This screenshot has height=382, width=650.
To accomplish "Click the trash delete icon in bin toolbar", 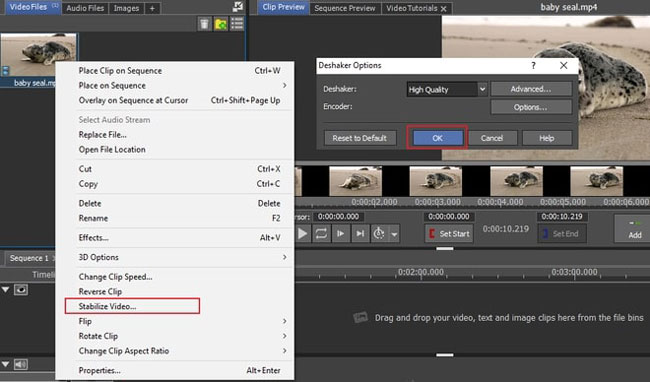I will point(204,24).
